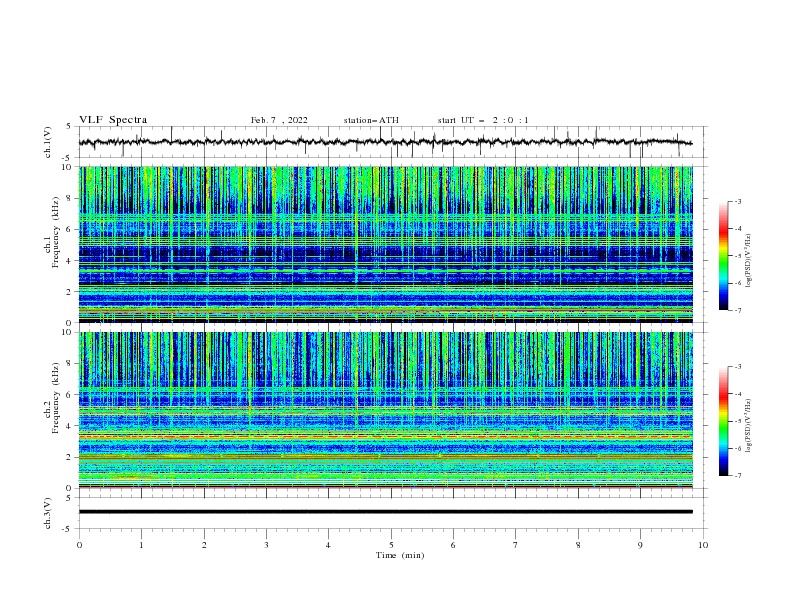Click the "station=ATH" label
This screenshot has width=792, height=612.
click(371, 120)
